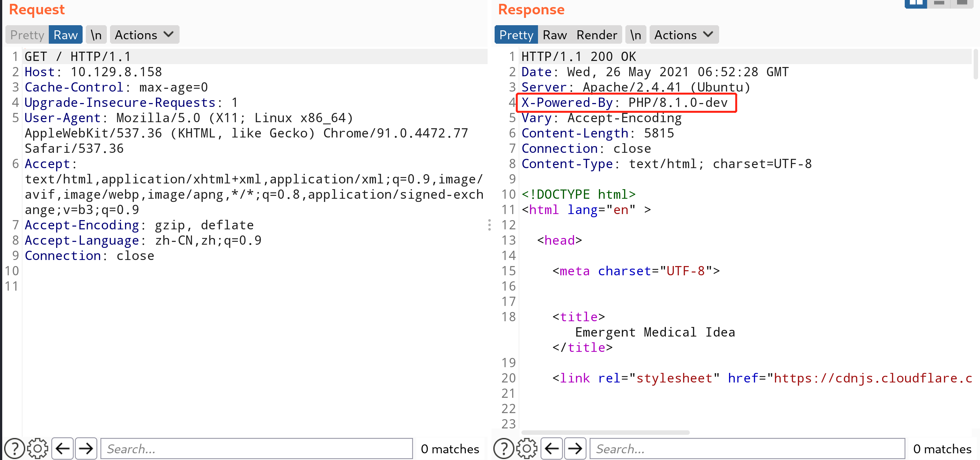Switch Response view to Raw tab
980x460 pixels.
click(554, 35)
